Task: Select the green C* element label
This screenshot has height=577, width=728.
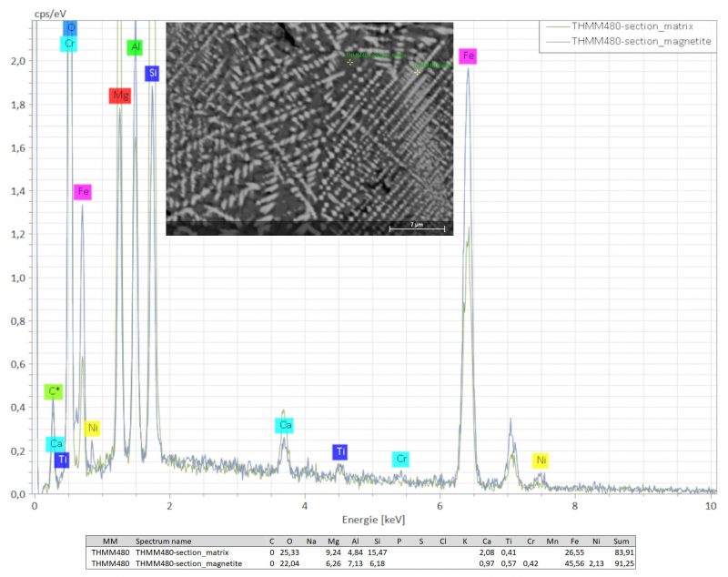Action: click(55, 391)
